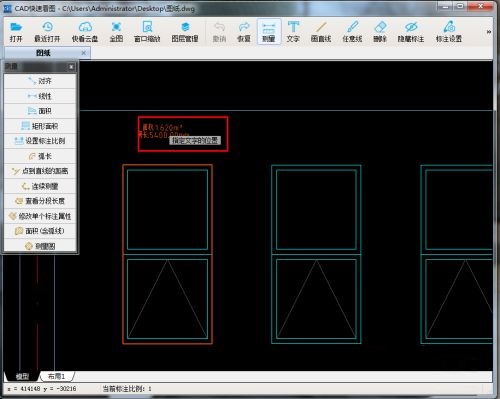The width and height of the screenshot is (500, 399).
Task: Click the 当前标注比例 status text
Action: click(x=127, y=389)
